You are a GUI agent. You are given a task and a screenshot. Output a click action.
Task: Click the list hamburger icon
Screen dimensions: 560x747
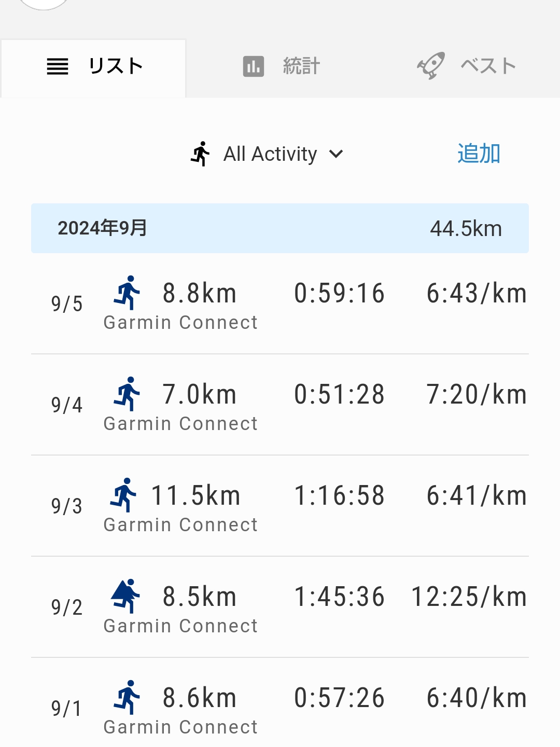pos(58,66)
